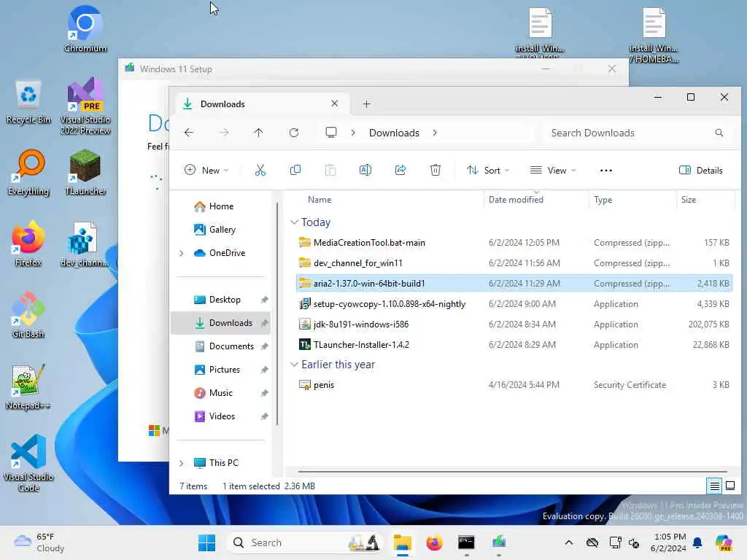The height and width of the screenshot is (560, 747).
Task: Select the Notepad++ desktop icon
Action: pos(28,386)
